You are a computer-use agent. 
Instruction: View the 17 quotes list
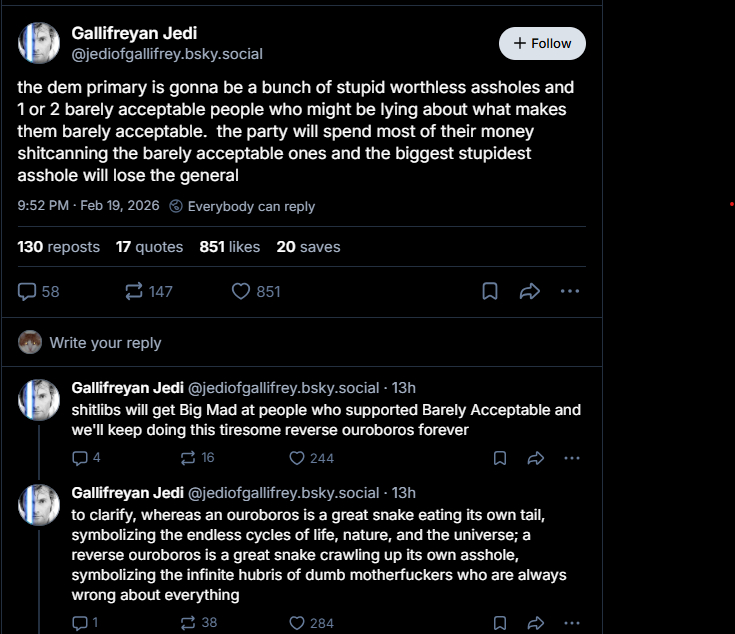point(149,246)
